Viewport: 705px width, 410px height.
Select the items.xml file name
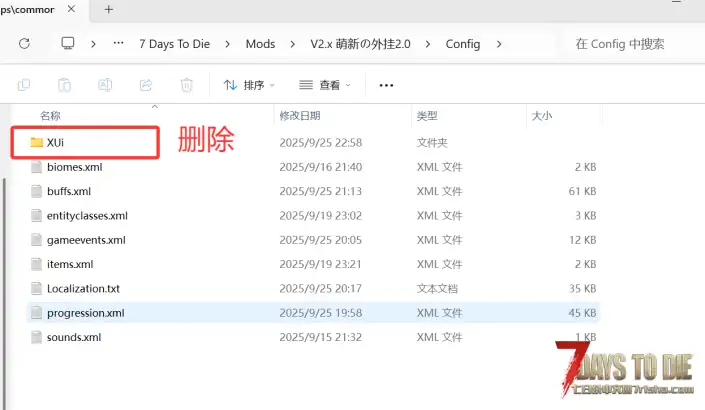[x=70, y=264]
